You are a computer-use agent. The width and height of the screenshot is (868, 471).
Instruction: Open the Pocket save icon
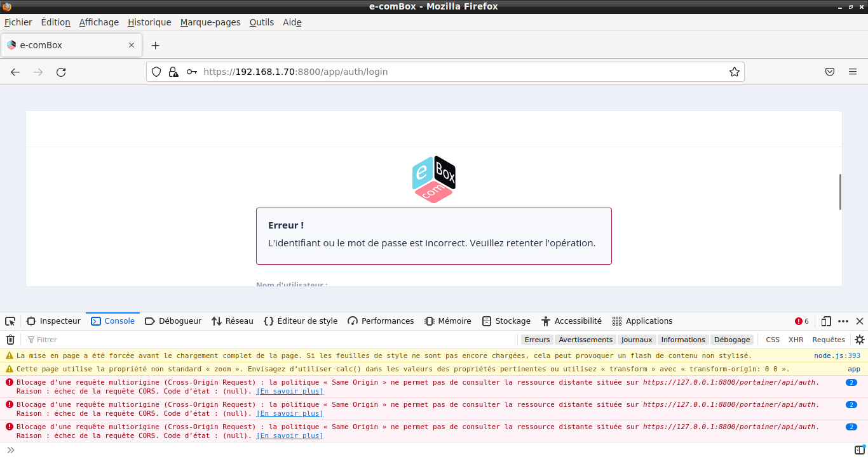tap(830, 72)
